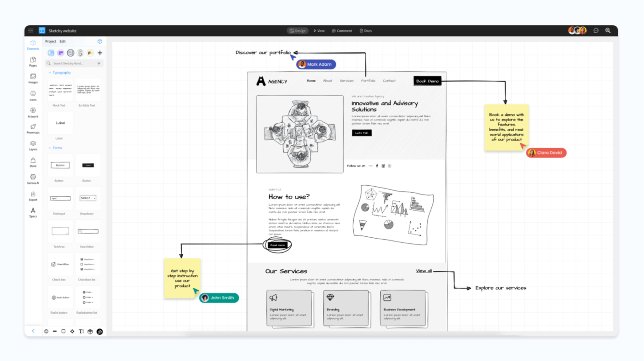644x361 pixels.
Task: Expand the search filter chevron
Action: click(98, 63)
